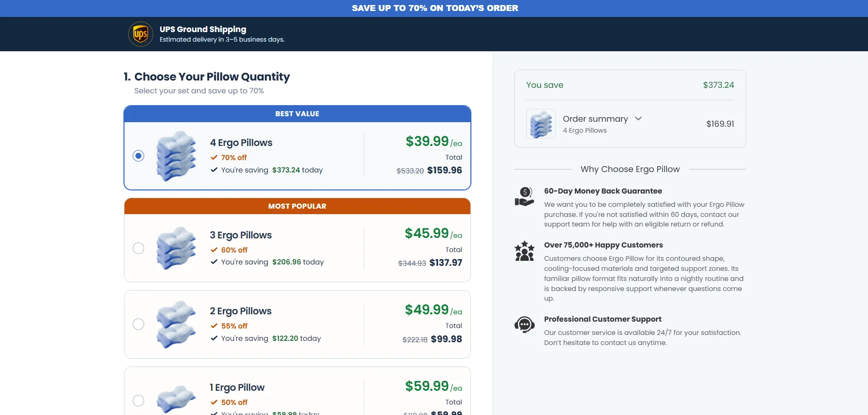Viewport: 868px width, 415px height.
Task: Click the $373.24 savings amount in summary
Action: (718, 85)
